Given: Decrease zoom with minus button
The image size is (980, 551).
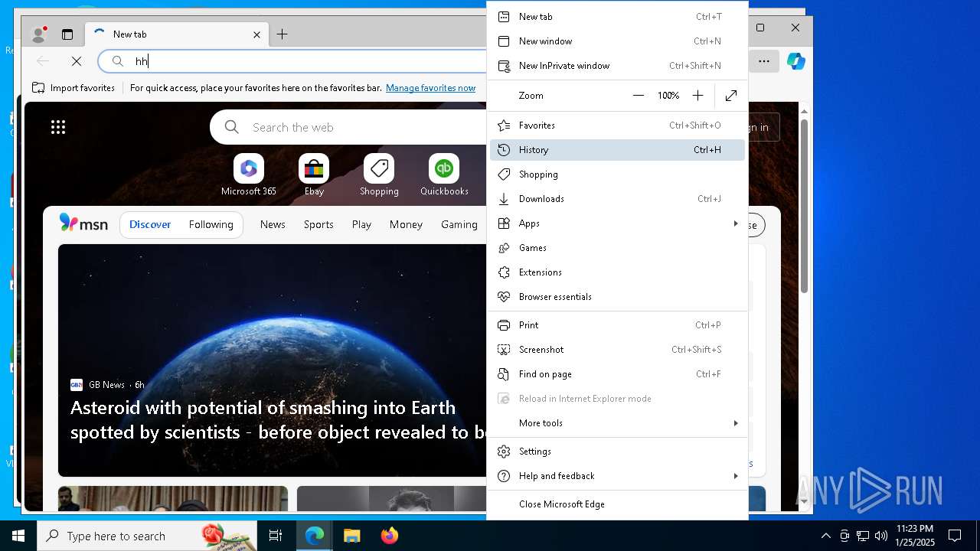Looking at the screenshot, I should click(639, 96).
